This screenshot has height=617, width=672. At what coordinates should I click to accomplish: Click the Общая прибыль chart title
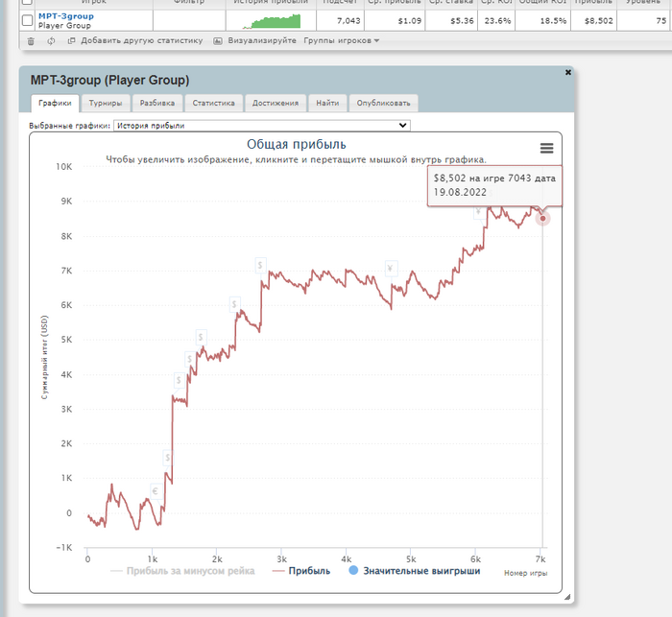pyautogui.click(x=296, y=144)
